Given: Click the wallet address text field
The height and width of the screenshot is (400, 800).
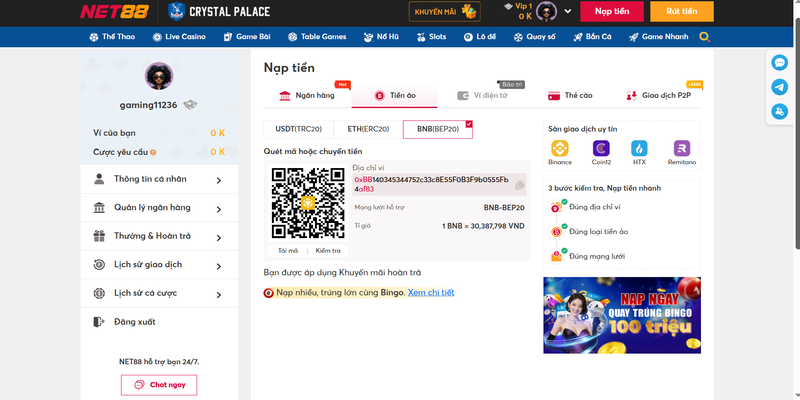Looking at the screenshot, I should [439, 185].
